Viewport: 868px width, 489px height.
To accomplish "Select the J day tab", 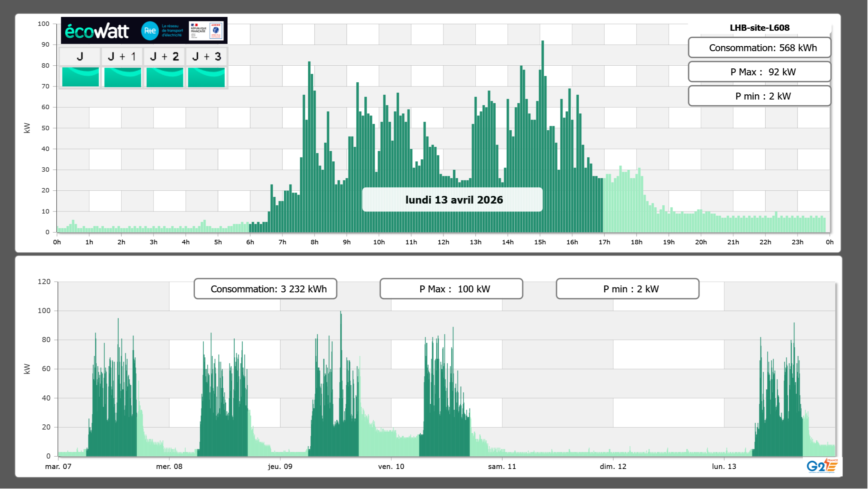I will click(80, 56).
